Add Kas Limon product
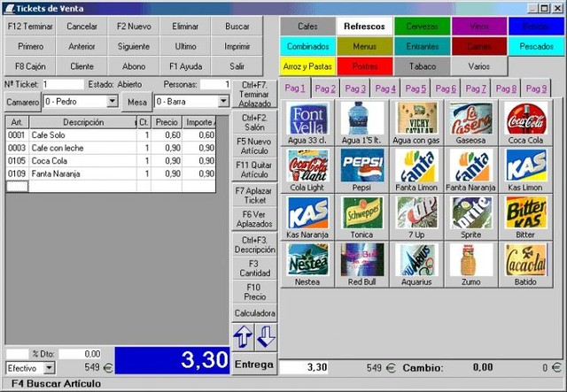Image resolution: width=567 pixels, height=392 pixels. (x=525, y=170)
